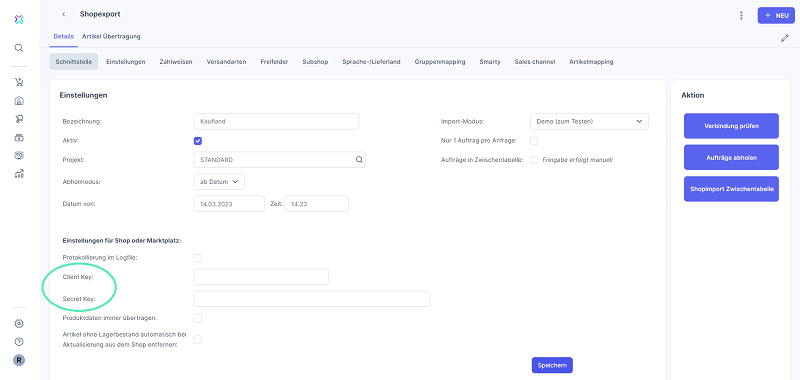
Task: Click the pencil edit icon
Action: (x=785, y=38)
